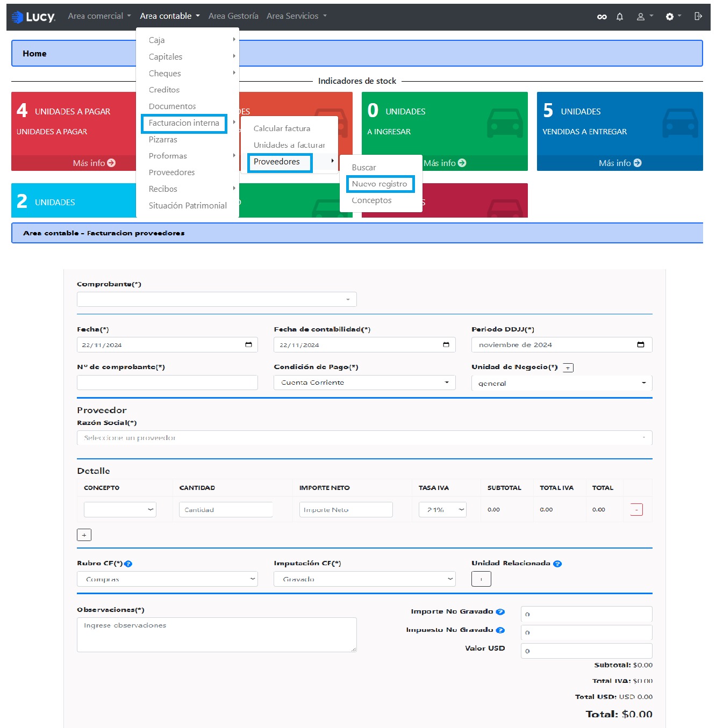
Task: Open the notifications bell icon
Action: pyautogui.click(x=620, y=17)
